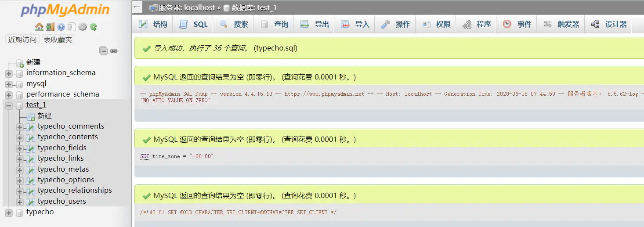Screen dimensions: 644x227
Task: Open the 搜索 (Search) tab
Action: tap(234, 24)
